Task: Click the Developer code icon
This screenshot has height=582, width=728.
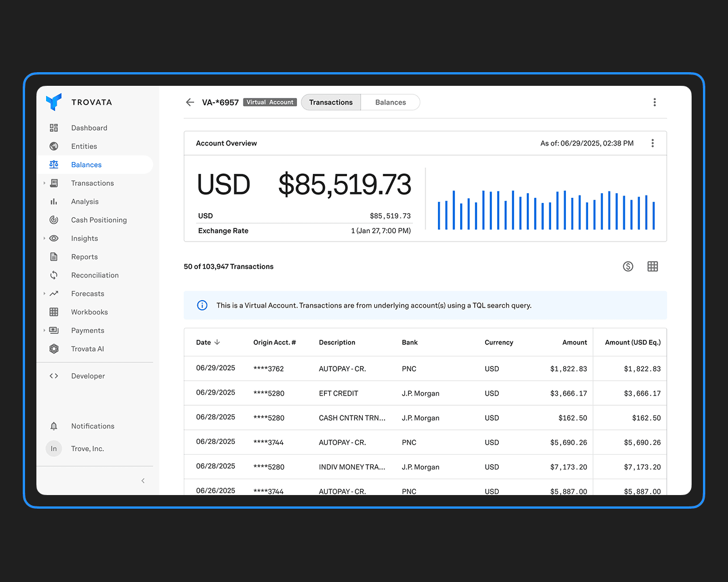Action: [x=53, y=376]
